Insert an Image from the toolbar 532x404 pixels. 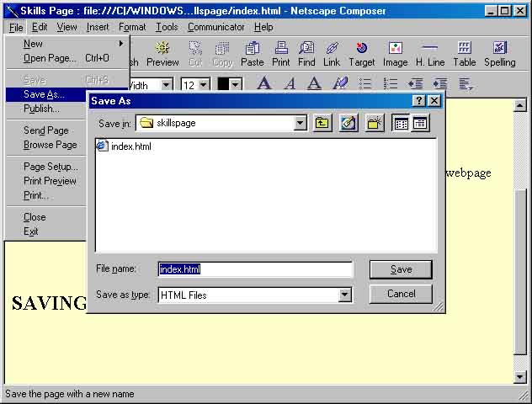pos(396,54)
